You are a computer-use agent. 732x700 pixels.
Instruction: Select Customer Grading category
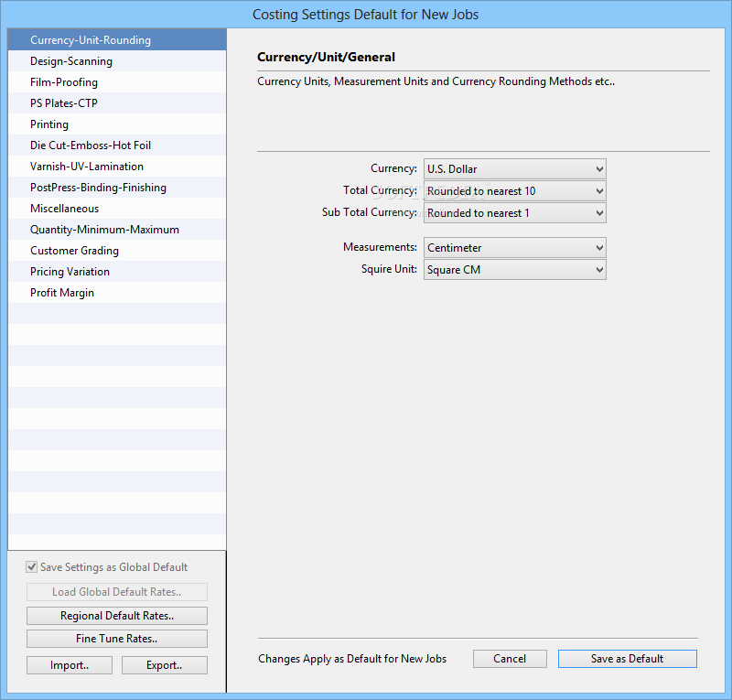click(117, 251)
